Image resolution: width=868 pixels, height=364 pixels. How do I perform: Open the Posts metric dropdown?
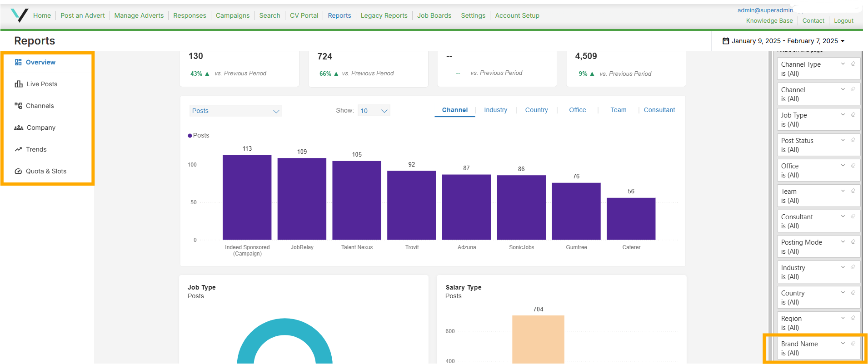236,111
